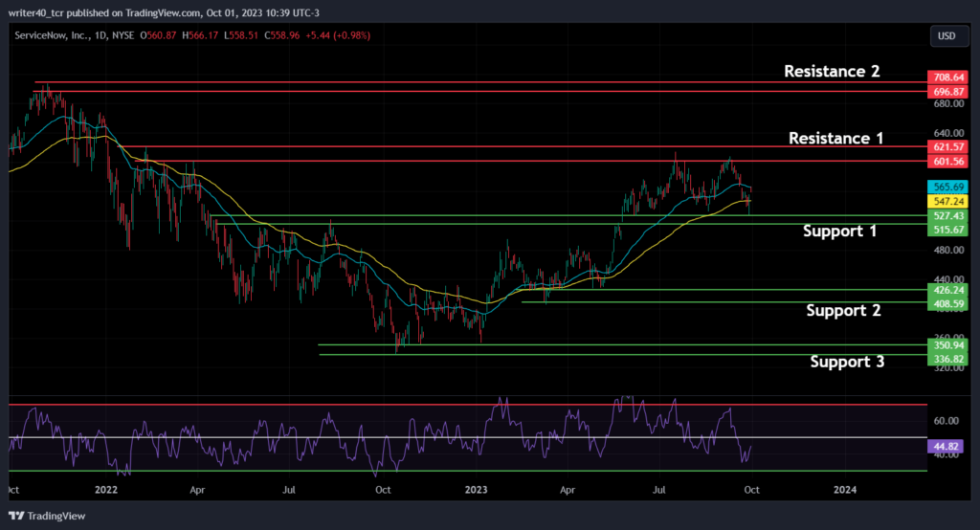Viewport: 980px width, 530px height.
Task: Click the +5.44 (+0.98%) change value
Action: pos(338,35)
